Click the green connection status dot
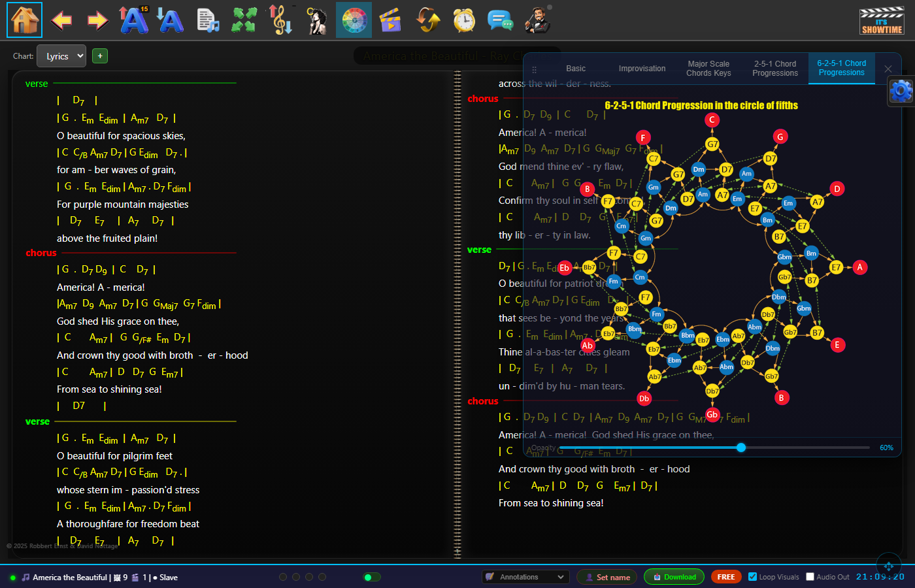This screenshot has height=588, width=915. [12, 578]
